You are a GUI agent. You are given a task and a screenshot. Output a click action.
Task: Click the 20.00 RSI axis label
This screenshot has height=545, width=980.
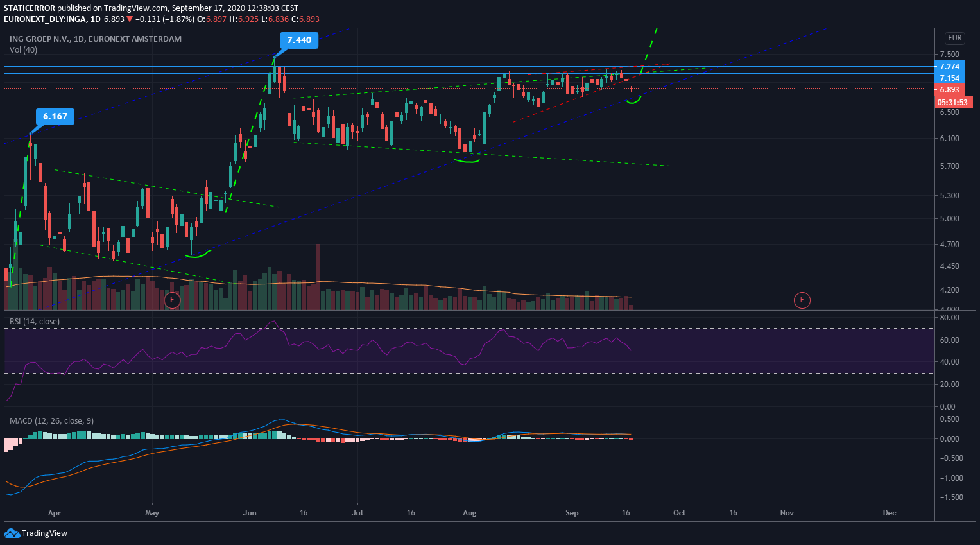click(x=949, y=385)
